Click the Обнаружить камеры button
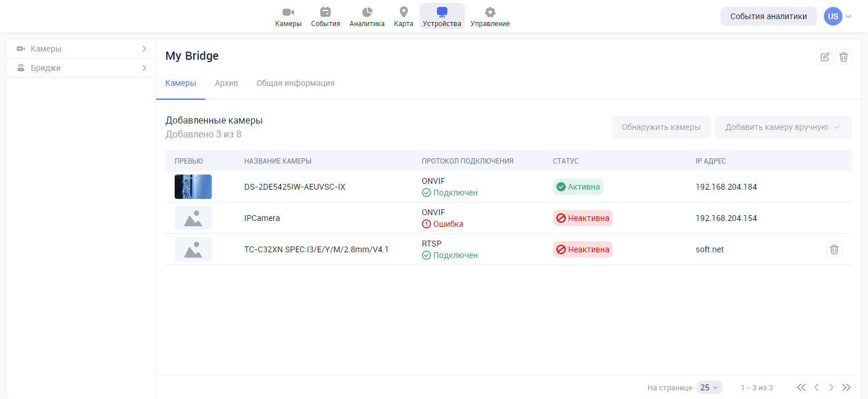Image resolution: width=868 pixels, height=399 pixels. 661,127
